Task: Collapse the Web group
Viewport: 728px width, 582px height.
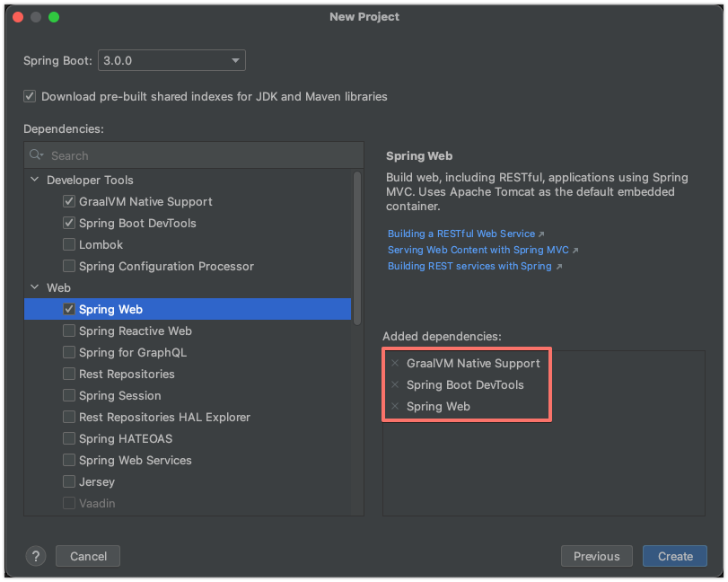Action: 35,287
